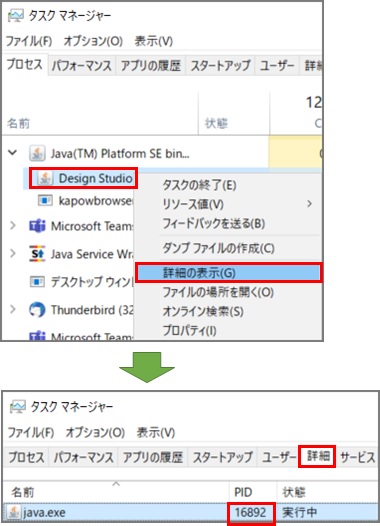Click the Task Manager icon in the upper window title
This screenshot has height=526, width=380.
tap(16, 15)
